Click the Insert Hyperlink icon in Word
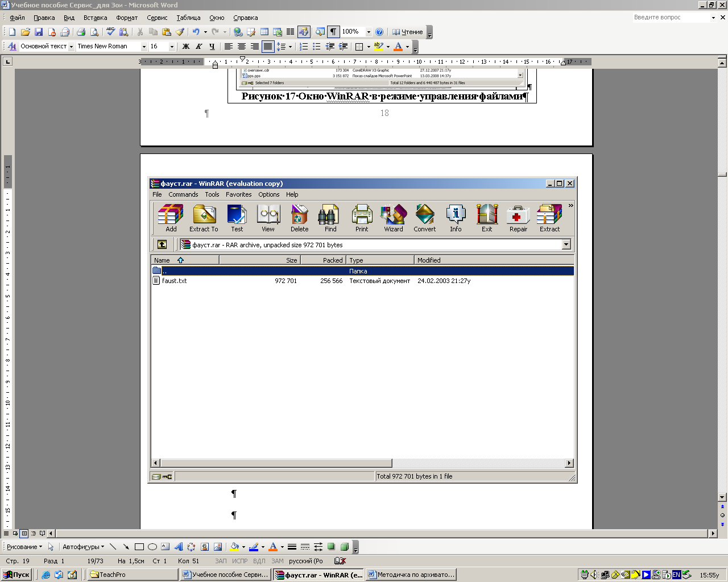The image size is (728, 582). coord(238,32)
